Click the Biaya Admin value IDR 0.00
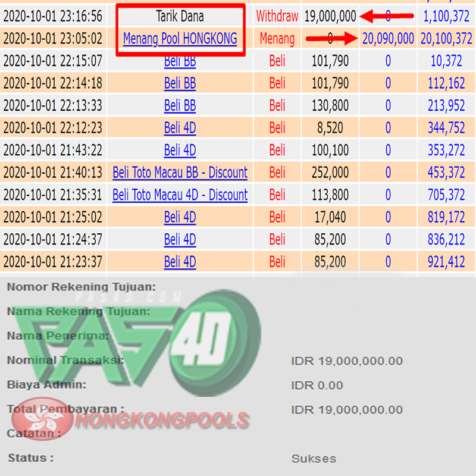Viewport: 476px width, 476px height. [x=317, y=386]
